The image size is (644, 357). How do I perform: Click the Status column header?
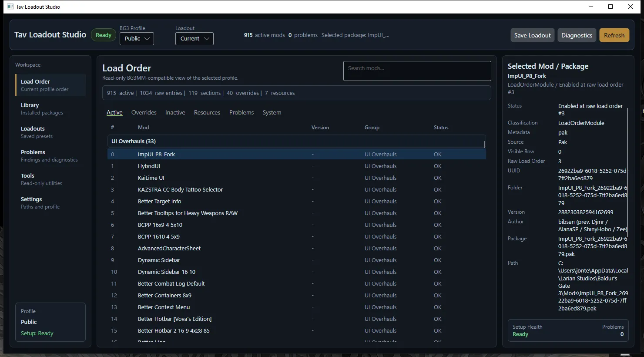point(441,128)
